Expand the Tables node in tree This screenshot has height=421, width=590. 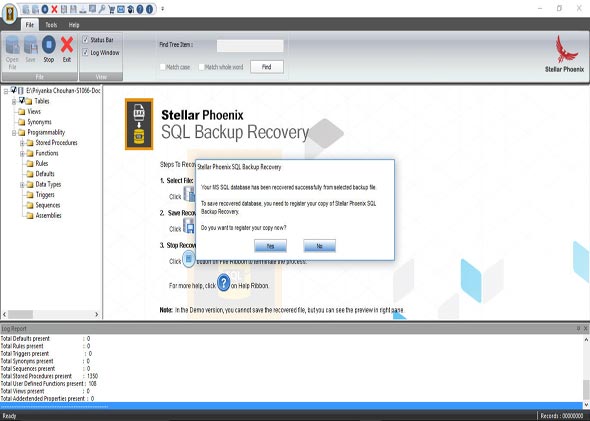point(14,102)
